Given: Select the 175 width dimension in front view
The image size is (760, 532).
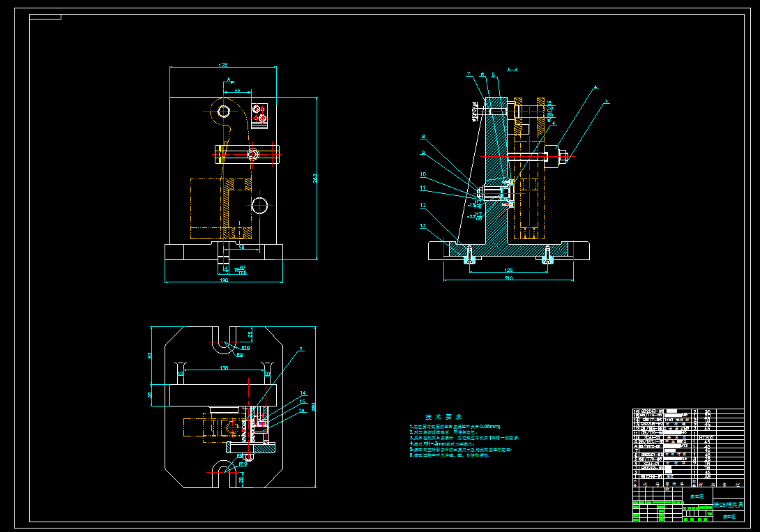Looking at the screenshot, I should point(223,66).
